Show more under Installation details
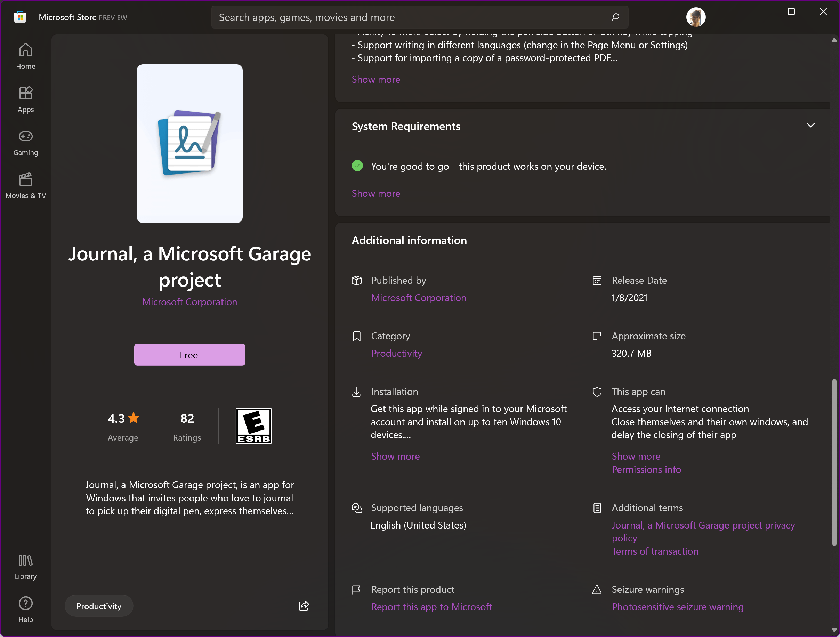The image size is (840, 637). click(x=395, y=456)
